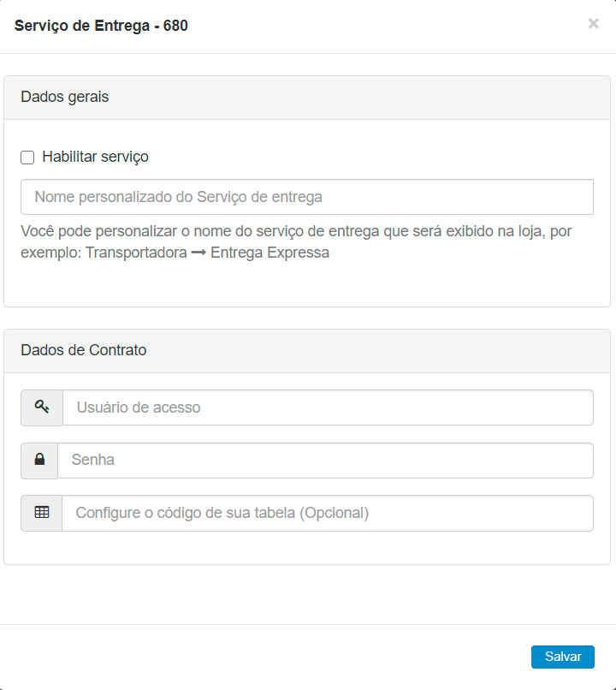The width and height of the screenshot is (616, 690).
Task: Click the Serviço de Entrega - 680 title
Action: pos(101,26)
